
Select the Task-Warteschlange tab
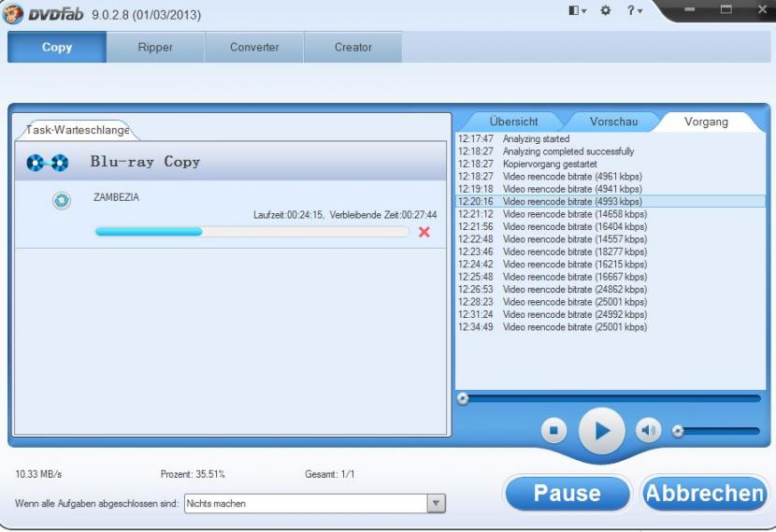tap(78, 130)
